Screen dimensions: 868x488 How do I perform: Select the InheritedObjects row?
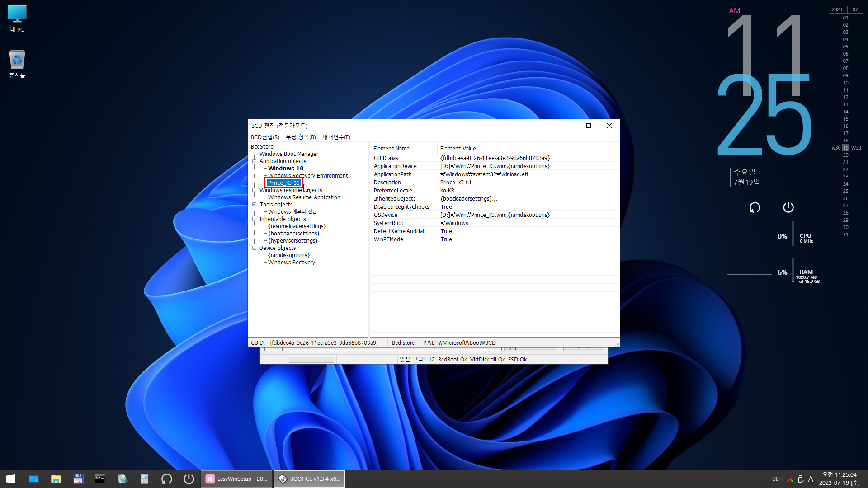click(495, 199)
